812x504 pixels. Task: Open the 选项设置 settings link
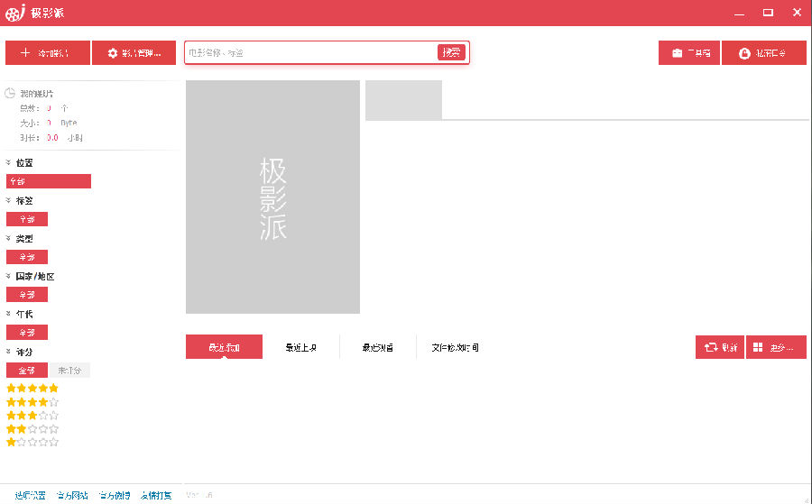pyautogui.click(x=30, y=495)
